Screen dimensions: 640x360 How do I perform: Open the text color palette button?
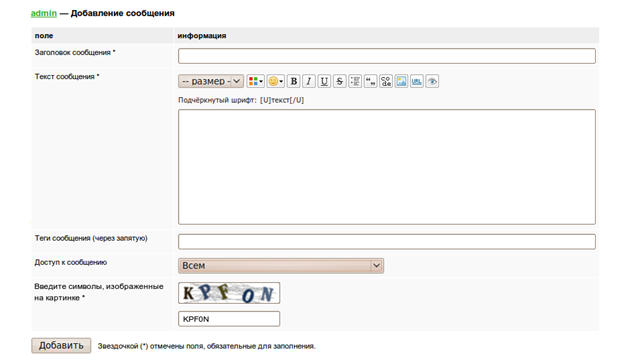(x=256, y=81)
